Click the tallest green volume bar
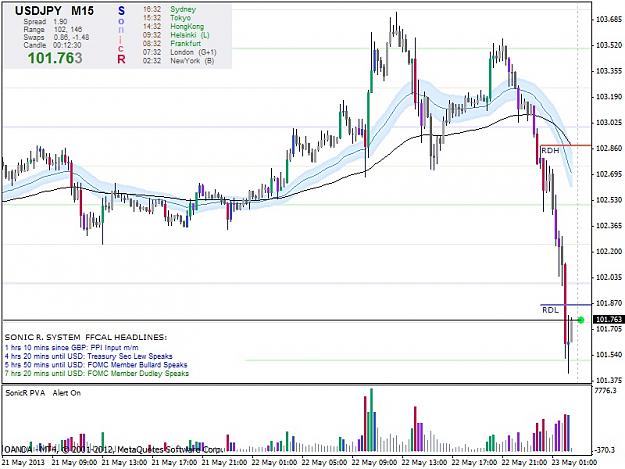625x469 pixels. [x=371, y=420]
